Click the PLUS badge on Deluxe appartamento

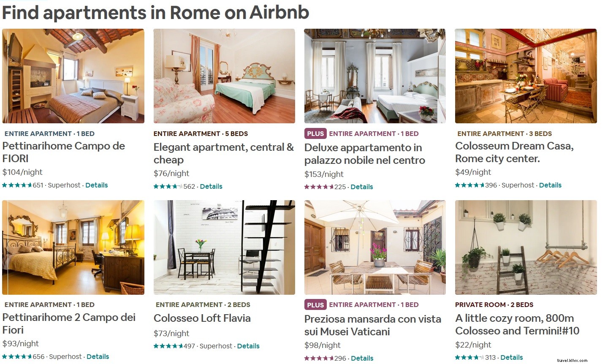pos(315,133)
